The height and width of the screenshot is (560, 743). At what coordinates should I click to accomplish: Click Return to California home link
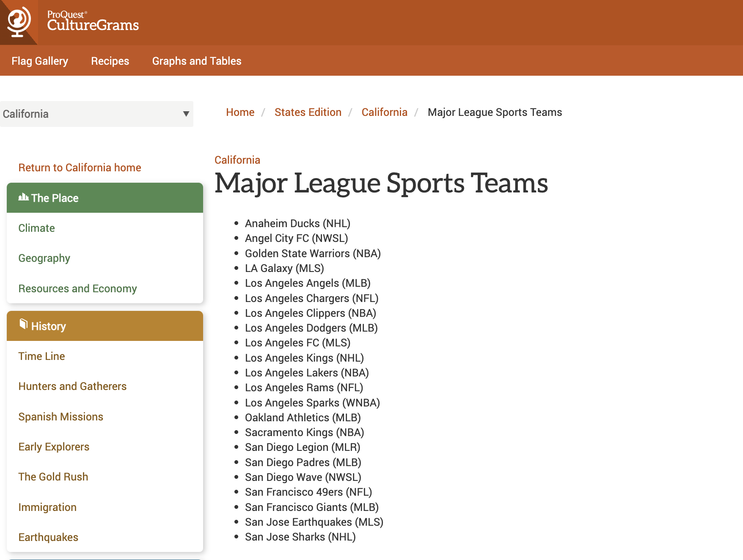click(80, 167)
